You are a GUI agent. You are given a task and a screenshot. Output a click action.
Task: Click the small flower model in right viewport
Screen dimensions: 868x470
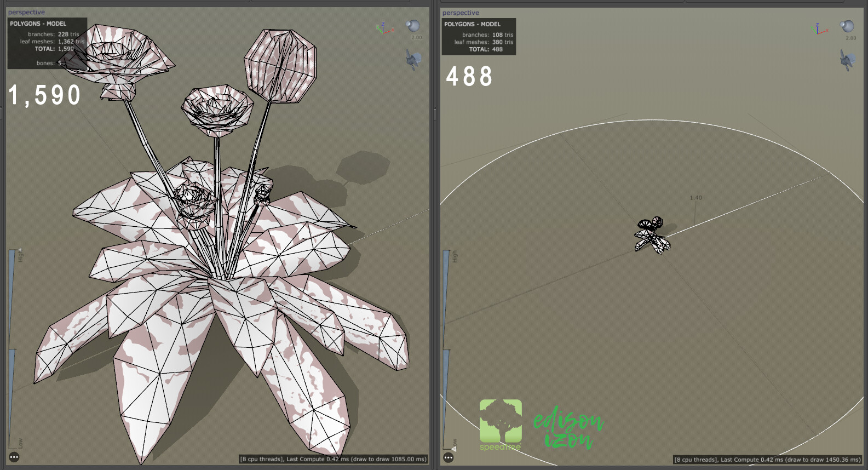652,236
